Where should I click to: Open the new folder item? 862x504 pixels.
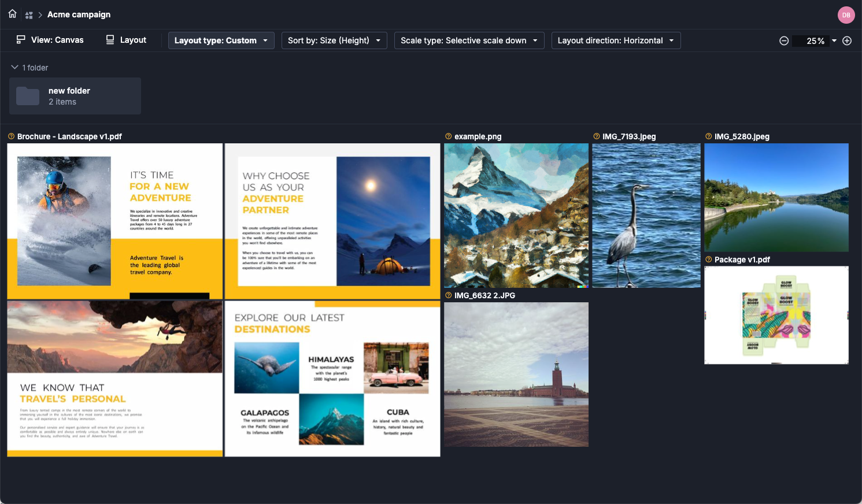click(75, 96)
